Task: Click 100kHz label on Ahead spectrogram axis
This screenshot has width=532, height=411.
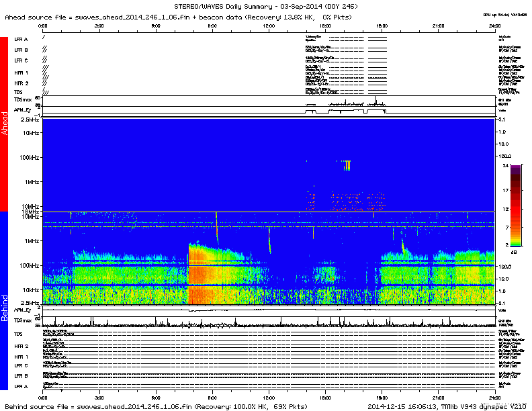Action: coord(29,157)
